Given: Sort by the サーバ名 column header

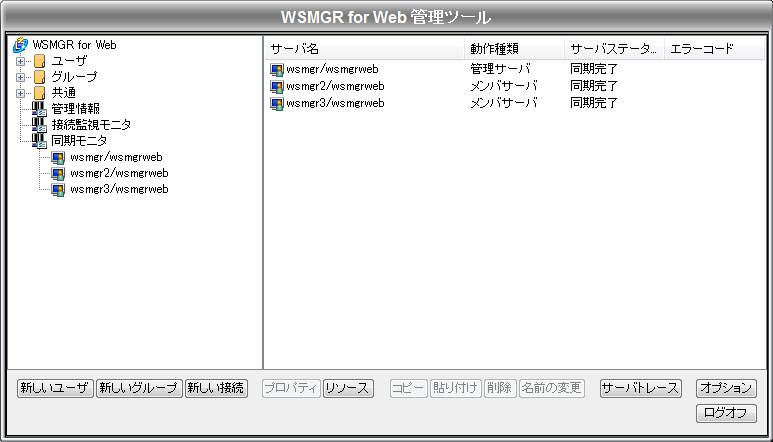Looking at the screenshot, I should (364, 49).
